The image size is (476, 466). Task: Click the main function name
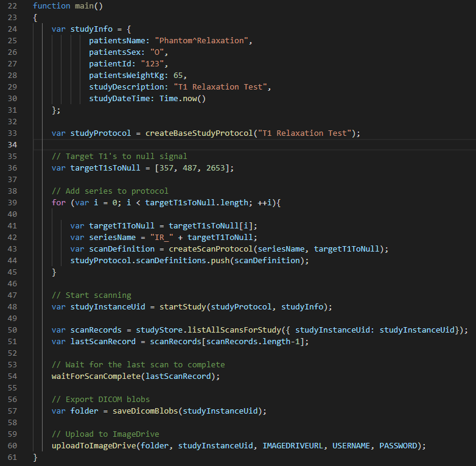[x=86, y=5]
